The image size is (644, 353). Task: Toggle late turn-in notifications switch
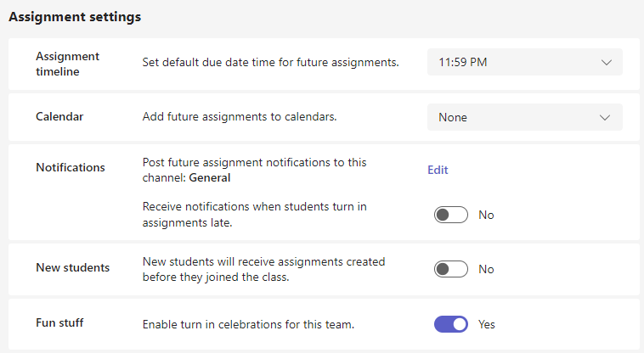(x=450, y=215)
